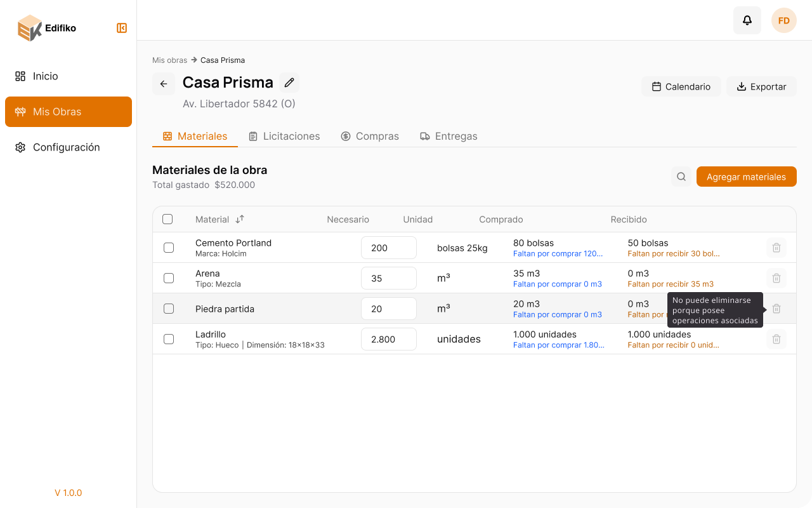
Task: Switch to the Compras tab
Action: point(370,136)
